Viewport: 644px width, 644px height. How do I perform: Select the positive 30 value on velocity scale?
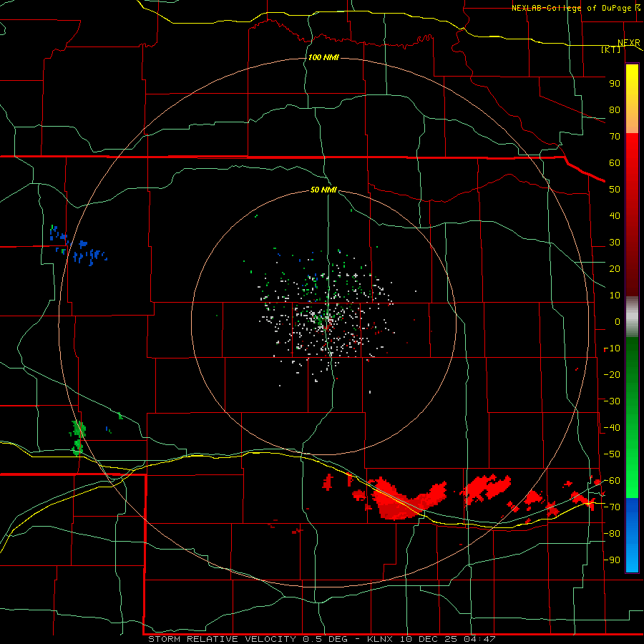click(x=615, y=243)
